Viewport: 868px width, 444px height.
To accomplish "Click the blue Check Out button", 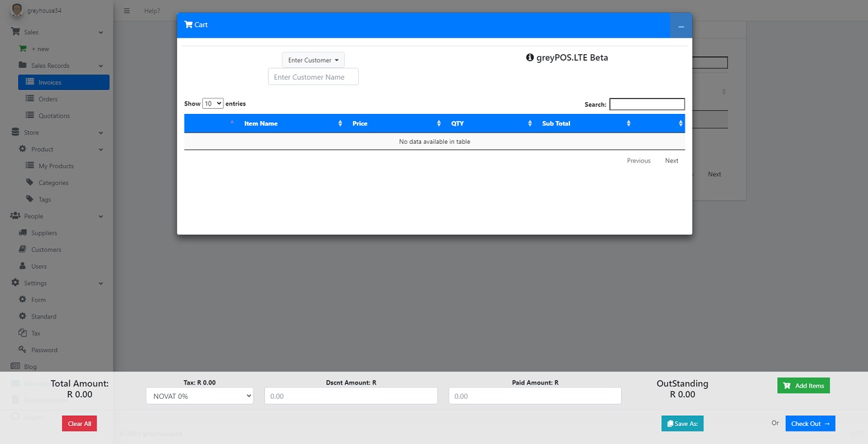I will [810, 423].
